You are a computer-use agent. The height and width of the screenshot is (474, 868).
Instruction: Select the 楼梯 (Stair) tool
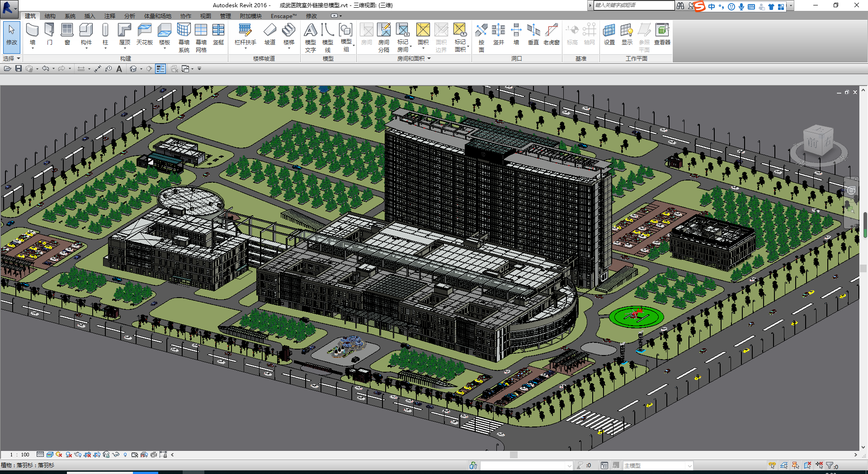click(289, 34)
